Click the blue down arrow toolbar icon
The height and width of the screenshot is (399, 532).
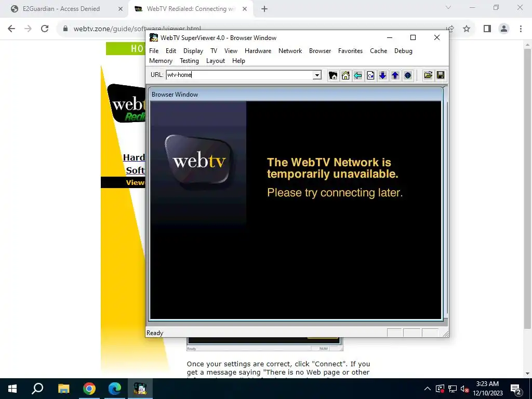tap(383, 75)
